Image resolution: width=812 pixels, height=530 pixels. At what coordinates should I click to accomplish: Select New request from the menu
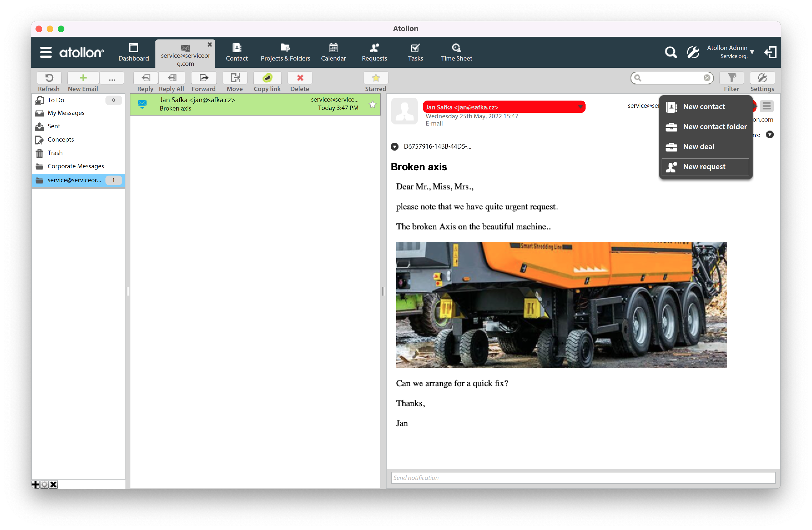(x=704, y=167)
